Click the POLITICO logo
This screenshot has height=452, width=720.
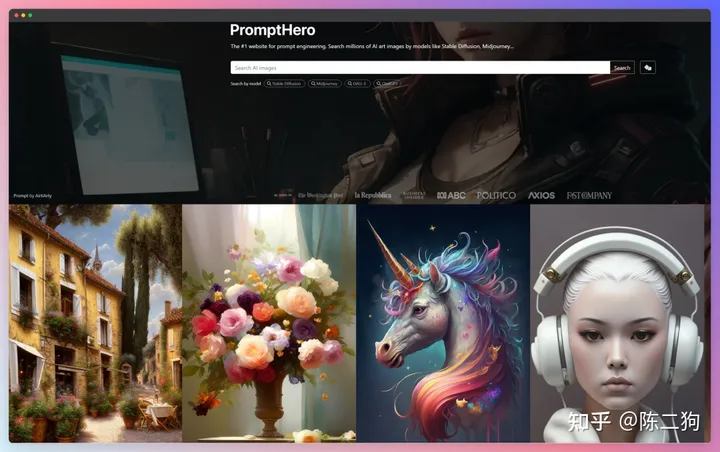(496, 195)
